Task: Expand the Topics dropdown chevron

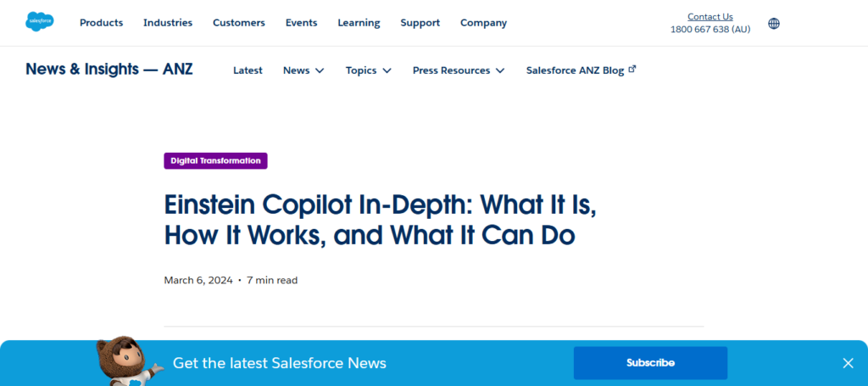Action: (x=387, y=71)
